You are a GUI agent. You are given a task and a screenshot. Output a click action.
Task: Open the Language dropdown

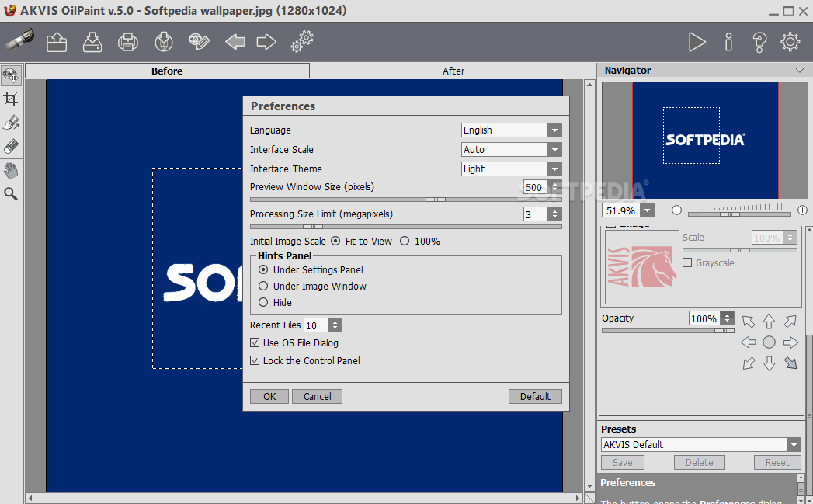pos(554,130)
